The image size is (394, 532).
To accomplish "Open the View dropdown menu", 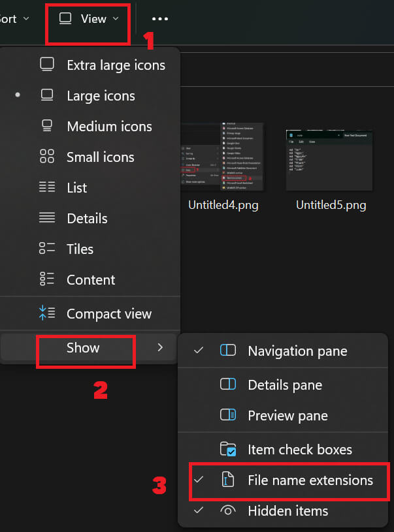I will pyautogui.click(x=88, y=19).
